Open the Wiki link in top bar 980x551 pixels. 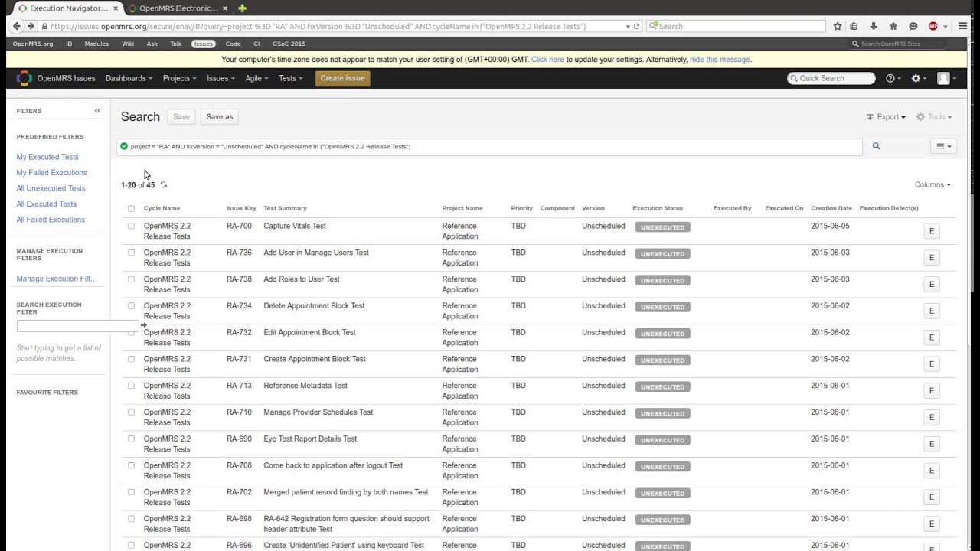[128, 44]
